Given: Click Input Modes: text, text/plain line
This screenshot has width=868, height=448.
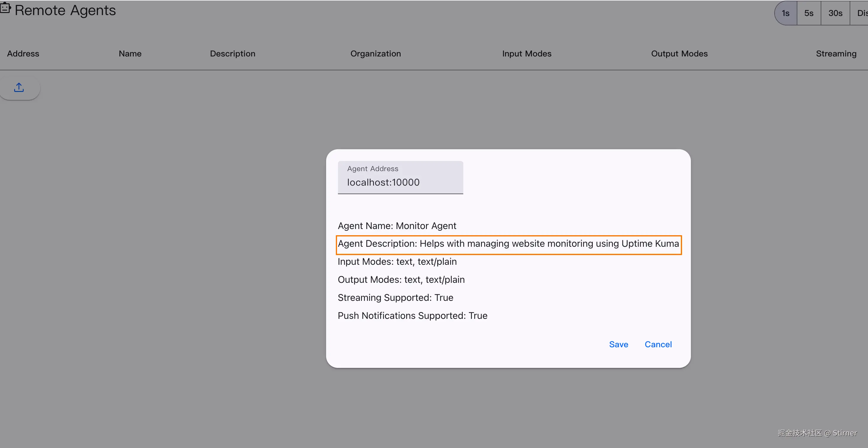Looking at the screenshot, I should click(397, 262).
